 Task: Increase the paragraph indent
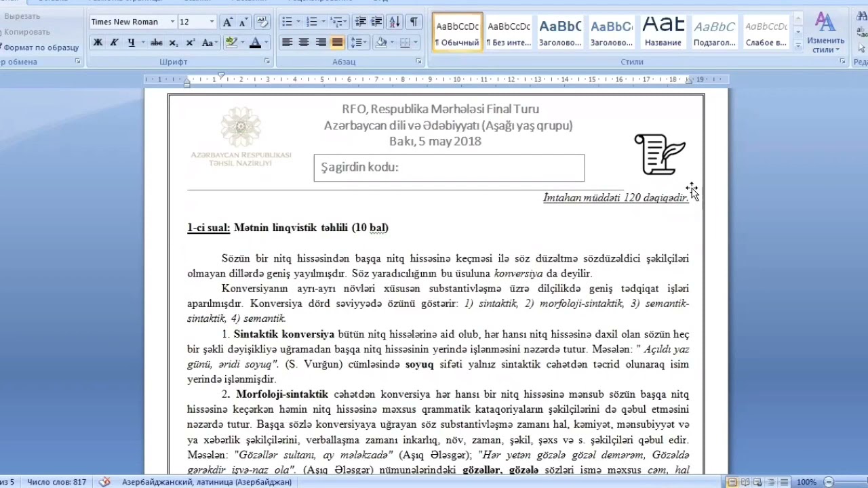tap(377, 22)
